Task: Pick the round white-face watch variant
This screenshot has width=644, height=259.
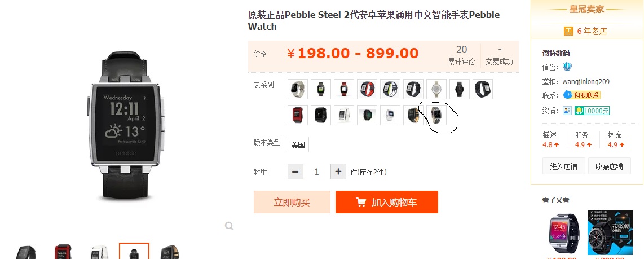Action: click(436, 89)
